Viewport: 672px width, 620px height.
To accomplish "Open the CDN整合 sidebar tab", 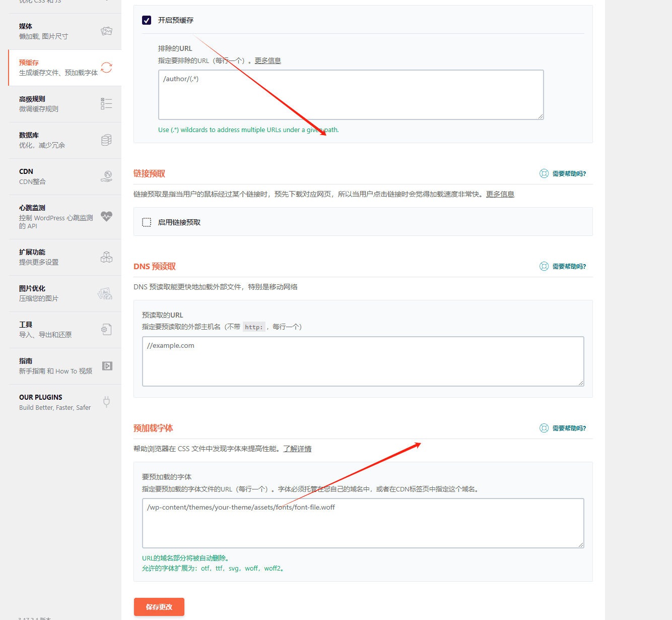I will point(64,176).
